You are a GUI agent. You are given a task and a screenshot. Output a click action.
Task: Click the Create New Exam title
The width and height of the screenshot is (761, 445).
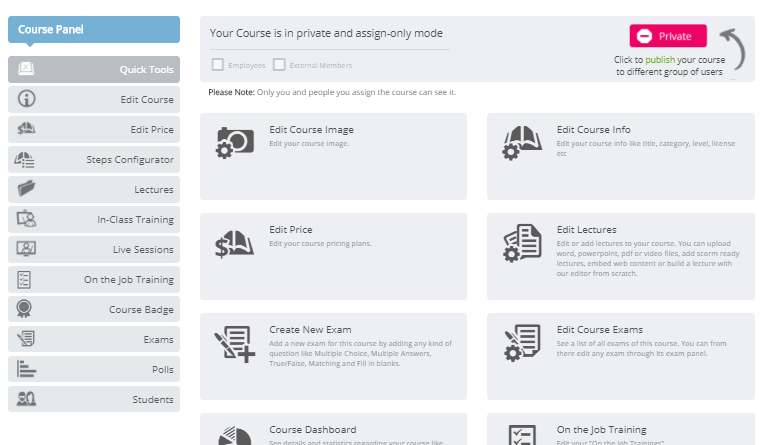(x=310, y=330)
